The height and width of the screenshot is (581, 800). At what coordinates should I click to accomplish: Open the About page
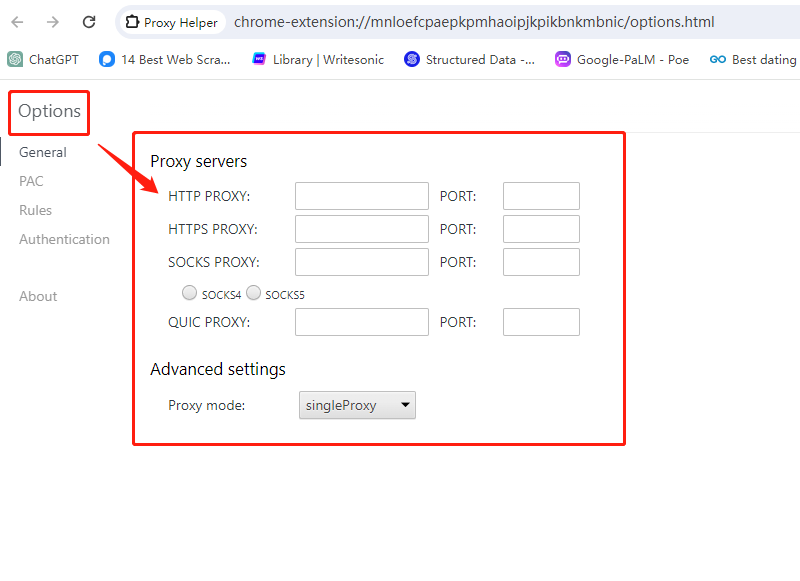(x=38, y=296)
